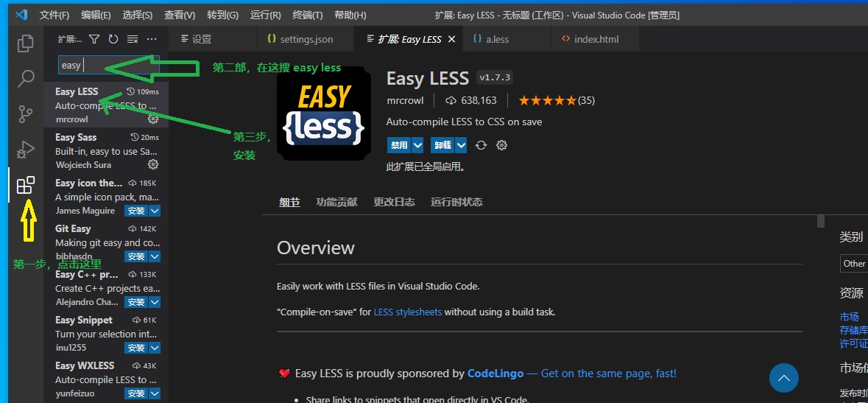Click the 禁用 disable button
Viewport: 868px width, 403px height.
click(399, 145)
